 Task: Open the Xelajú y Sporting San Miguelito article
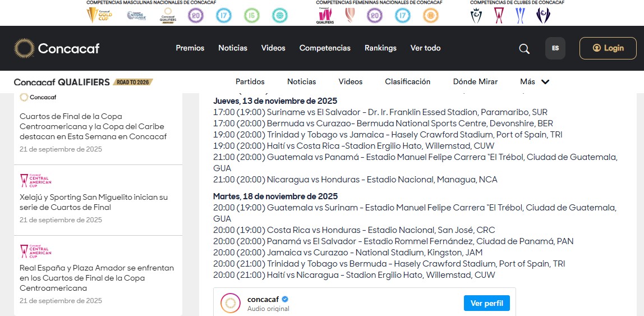(94, 202)
